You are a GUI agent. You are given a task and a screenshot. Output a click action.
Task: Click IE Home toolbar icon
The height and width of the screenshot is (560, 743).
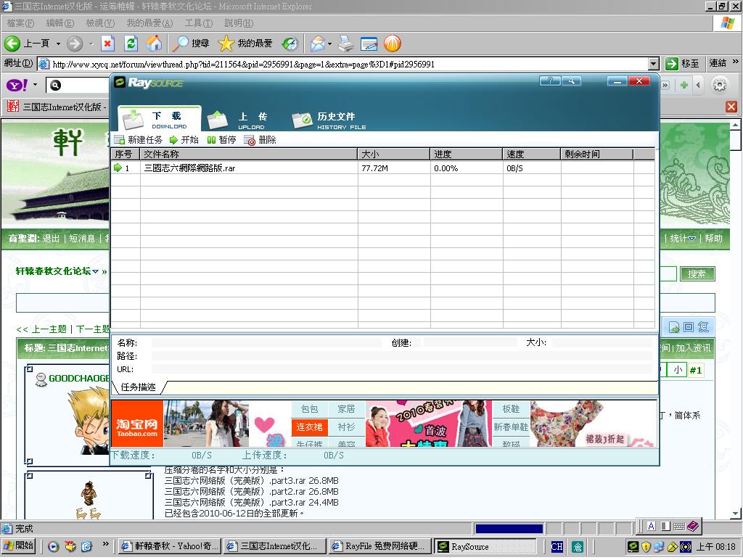(154, 44)
